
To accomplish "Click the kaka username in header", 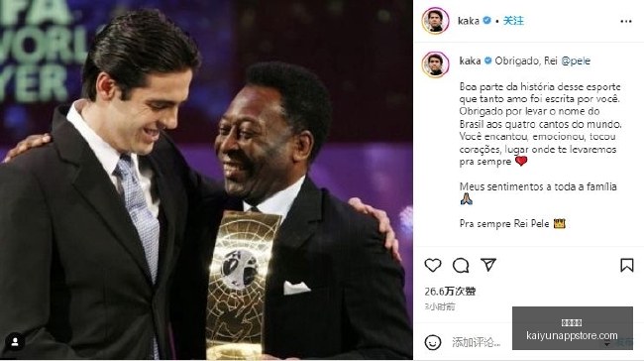I will click(469, 21).
